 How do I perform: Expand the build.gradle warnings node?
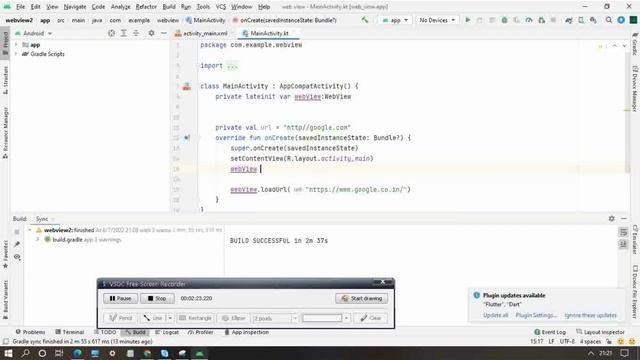[x=38, y=240]
